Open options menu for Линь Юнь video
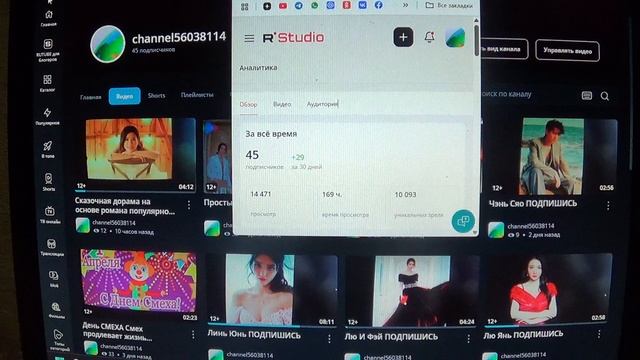The image size is (640, 360). [x=329, y=339]
